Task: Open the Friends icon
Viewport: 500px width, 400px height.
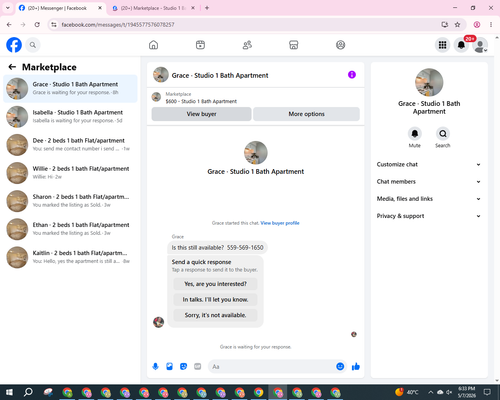Action: (247, 45)
